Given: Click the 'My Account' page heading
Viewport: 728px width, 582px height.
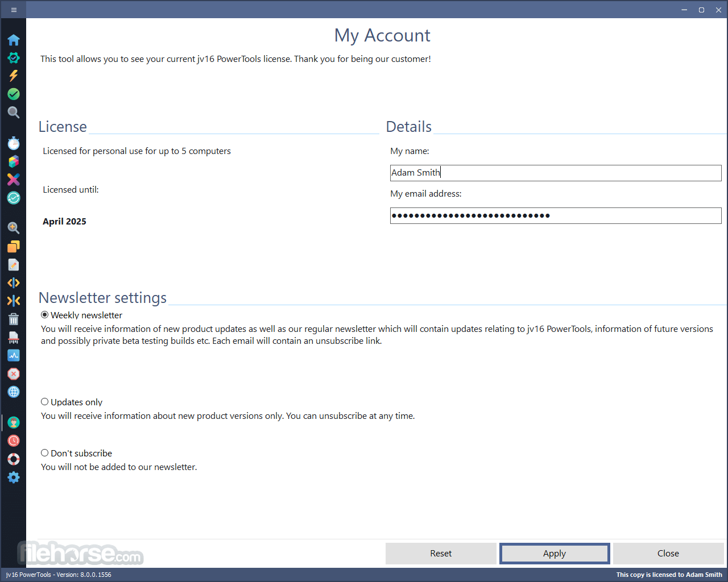Looking at the screenshot, I should pos(382,35).
